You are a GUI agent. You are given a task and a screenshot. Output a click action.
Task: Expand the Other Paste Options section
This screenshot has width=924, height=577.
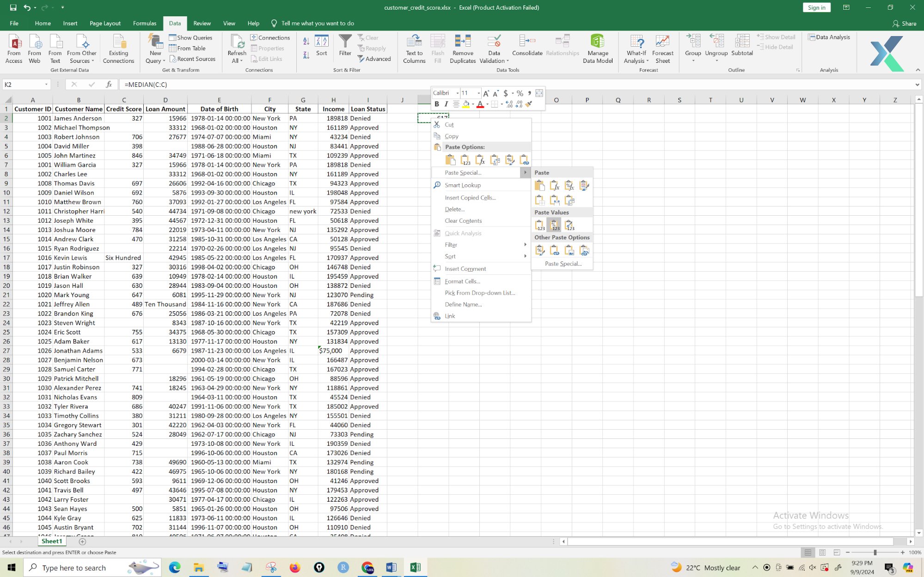click(563, 237)
